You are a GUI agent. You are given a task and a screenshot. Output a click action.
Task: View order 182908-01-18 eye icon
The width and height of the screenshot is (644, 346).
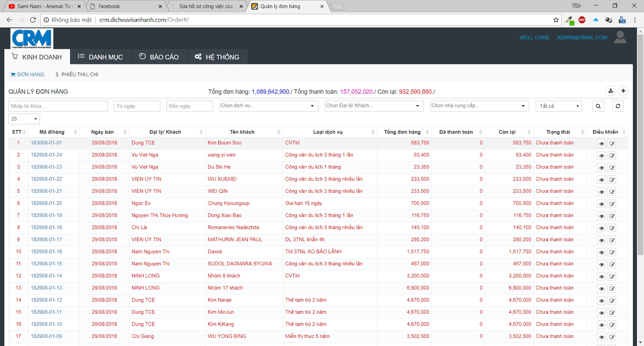(602, 228)
